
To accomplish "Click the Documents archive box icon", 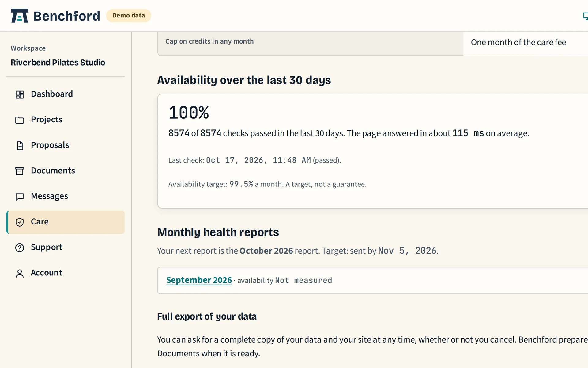I will [x=20, y=171].
